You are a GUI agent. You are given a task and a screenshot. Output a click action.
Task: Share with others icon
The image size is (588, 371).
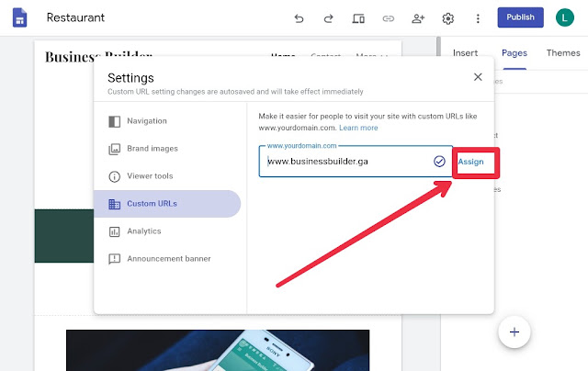click(x=418, y=18)
